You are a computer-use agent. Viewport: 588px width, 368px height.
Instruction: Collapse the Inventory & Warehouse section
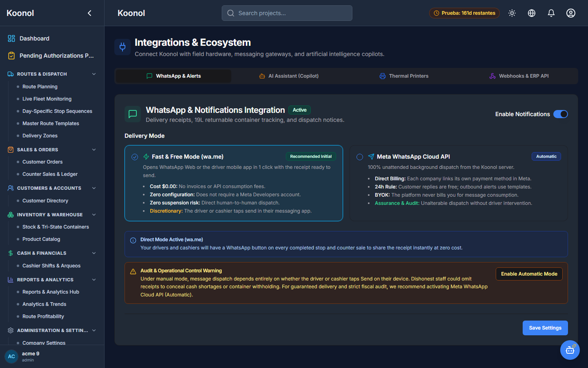[94, 215]
